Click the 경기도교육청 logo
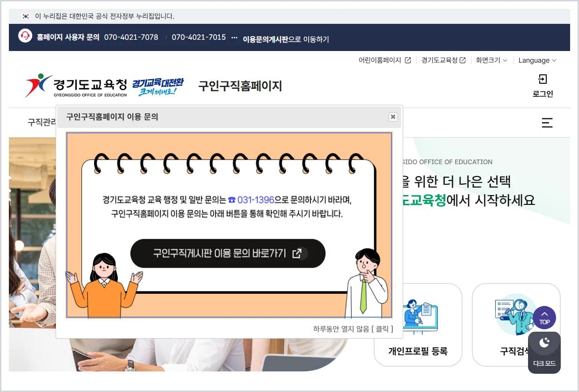This screenshot has width=579, height=392. tap(76, 86)
